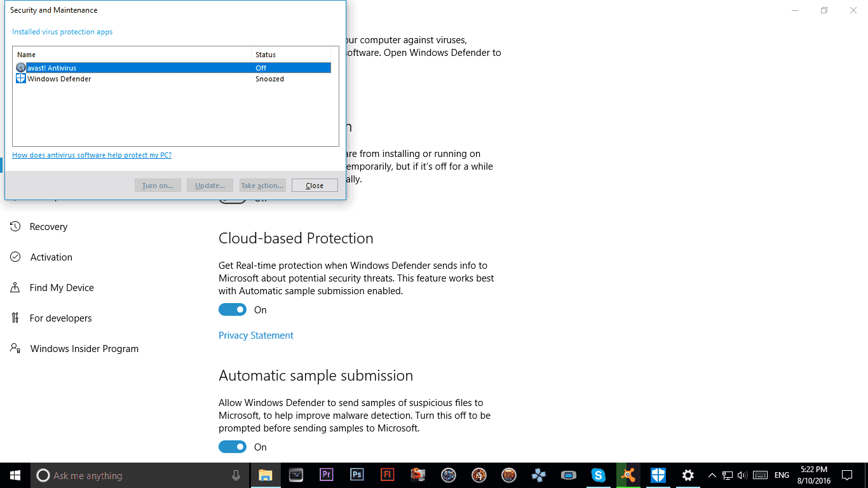868x488 pixels.
Task: Click the network icon in the system tray
Action: (x=728, y=475)
